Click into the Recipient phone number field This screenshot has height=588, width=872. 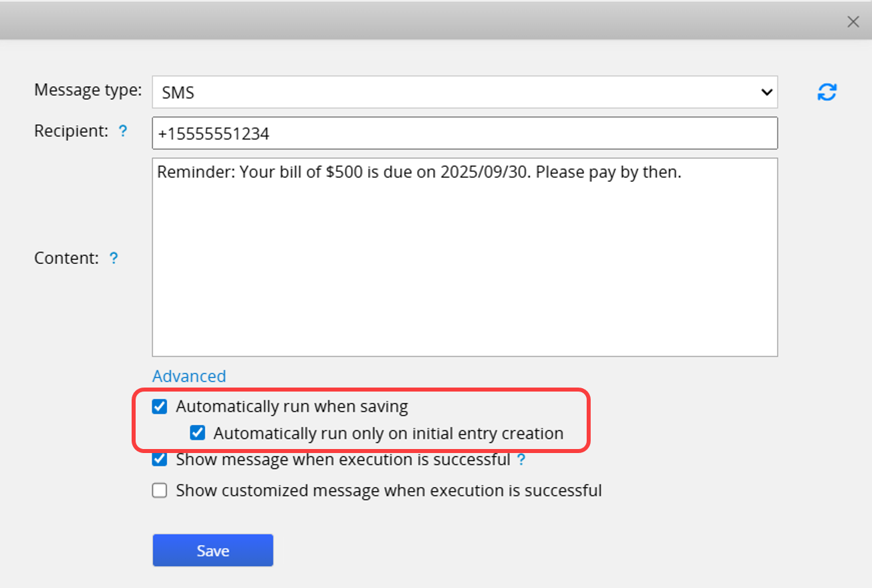(464, 134)
